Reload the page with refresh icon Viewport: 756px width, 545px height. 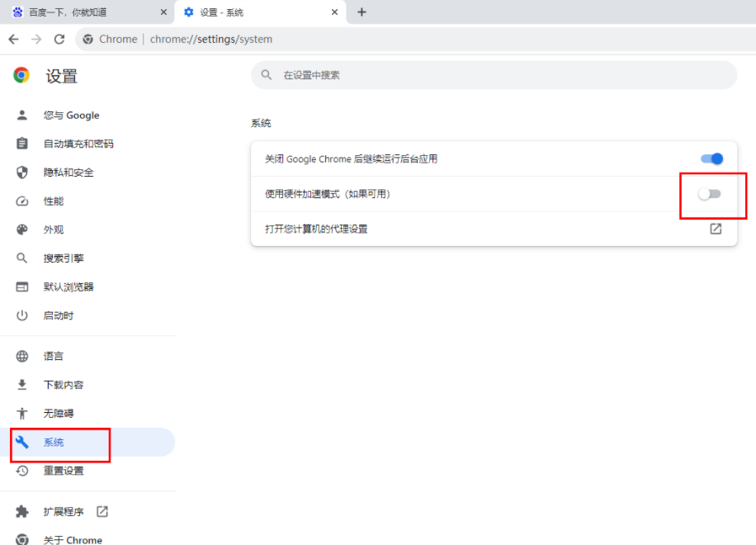(59, 39)
